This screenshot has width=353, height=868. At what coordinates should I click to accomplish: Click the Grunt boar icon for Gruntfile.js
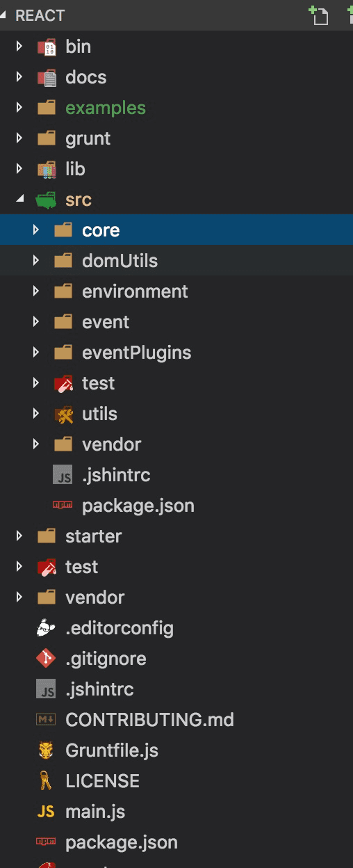[x=47, y=750]
